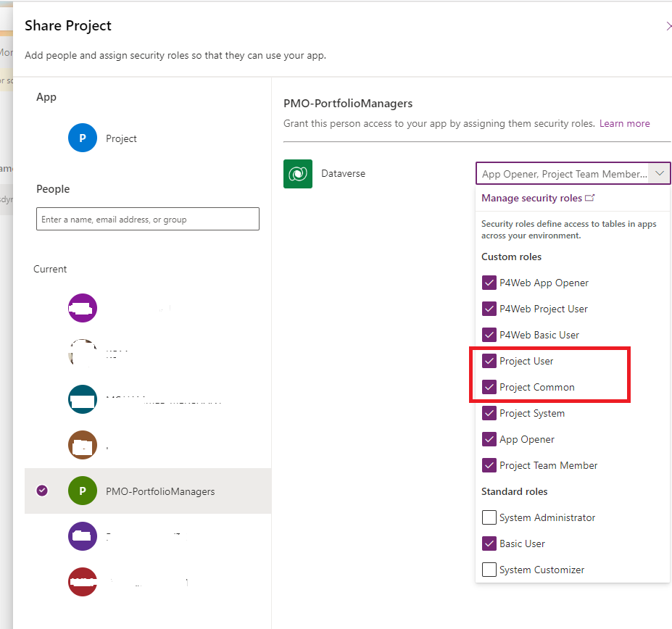Select the green PMO-PortfolioManagers avatar

pyautogui.click(x=82, y=491)
